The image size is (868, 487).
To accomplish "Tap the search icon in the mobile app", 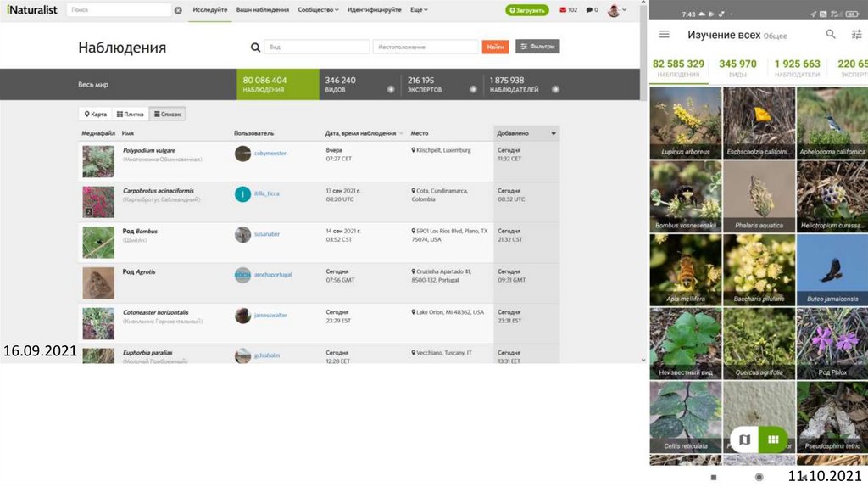I will [x=831, y=34].
